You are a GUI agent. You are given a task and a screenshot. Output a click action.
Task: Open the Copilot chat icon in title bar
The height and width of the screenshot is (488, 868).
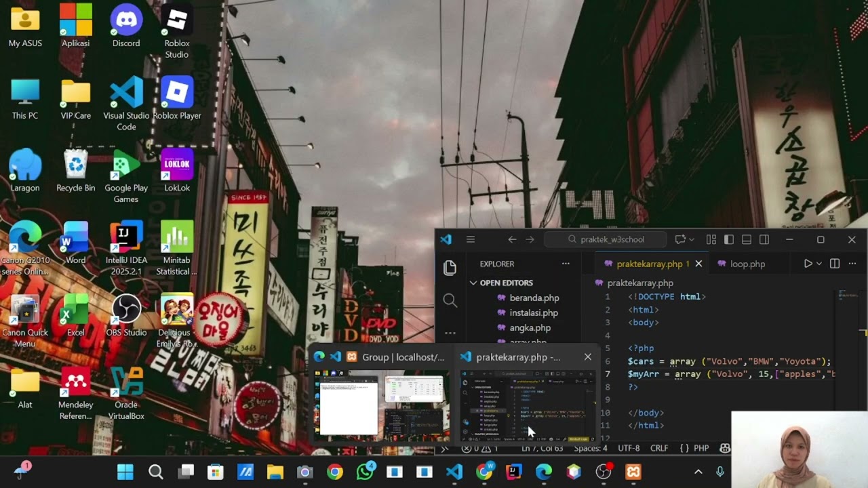click(x=680, y=239)
